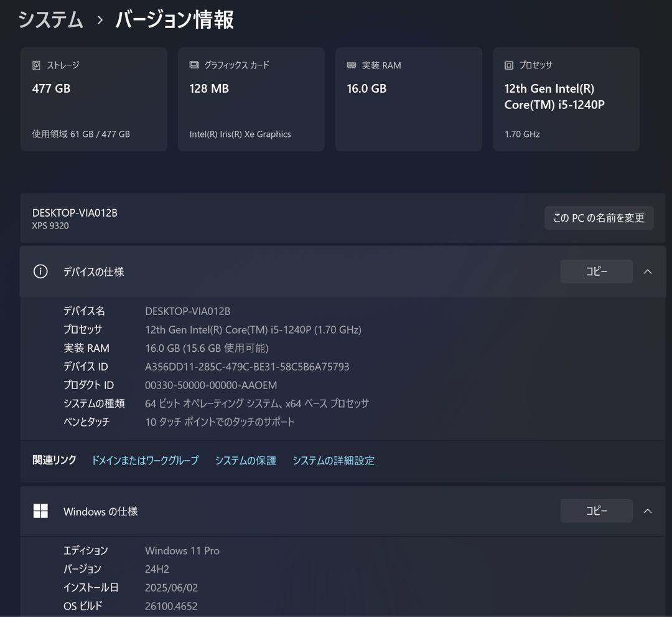Open the システムの詳細設定 link

334,460
